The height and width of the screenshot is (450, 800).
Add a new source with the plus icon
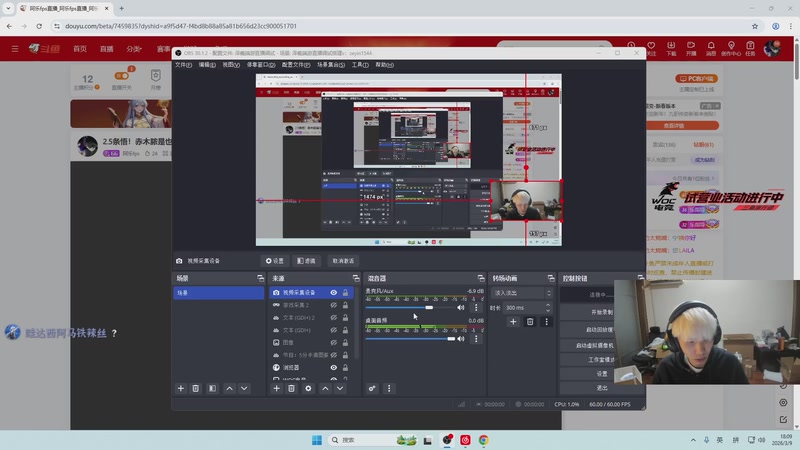[277, 388]
